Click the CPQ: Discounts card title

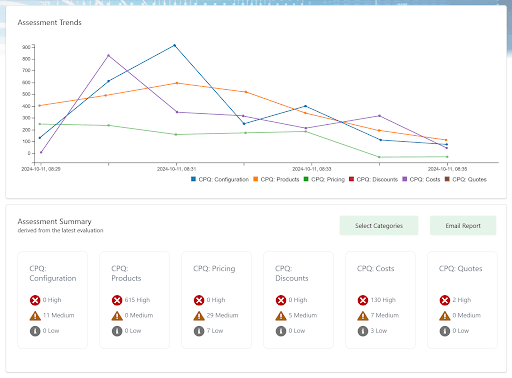click(x=292, y=273)
